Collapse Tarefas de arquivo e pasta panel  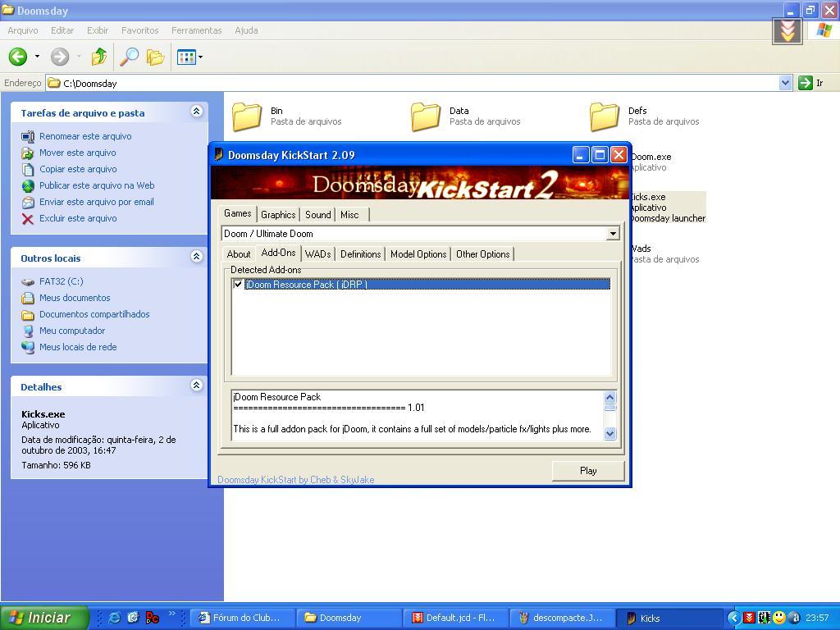tap(197, 112)
